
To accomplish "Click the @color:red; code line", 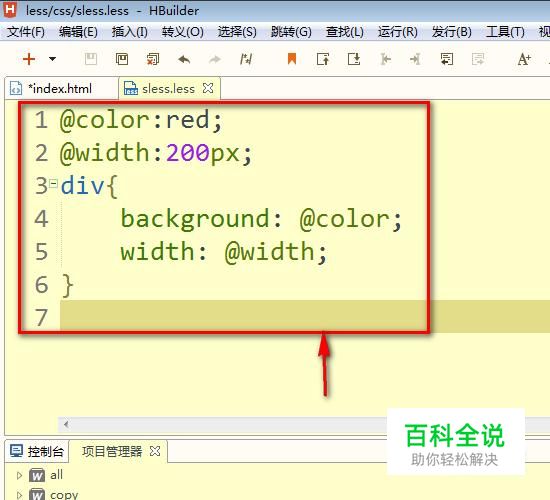I will tap(141, 120).
